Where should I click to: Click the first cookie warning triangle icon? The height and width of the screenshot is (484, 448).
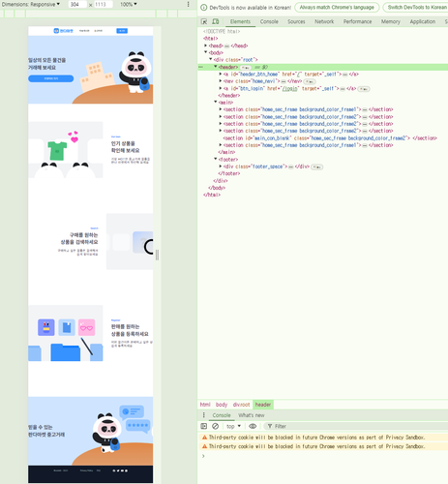click(x=204, y=438)
